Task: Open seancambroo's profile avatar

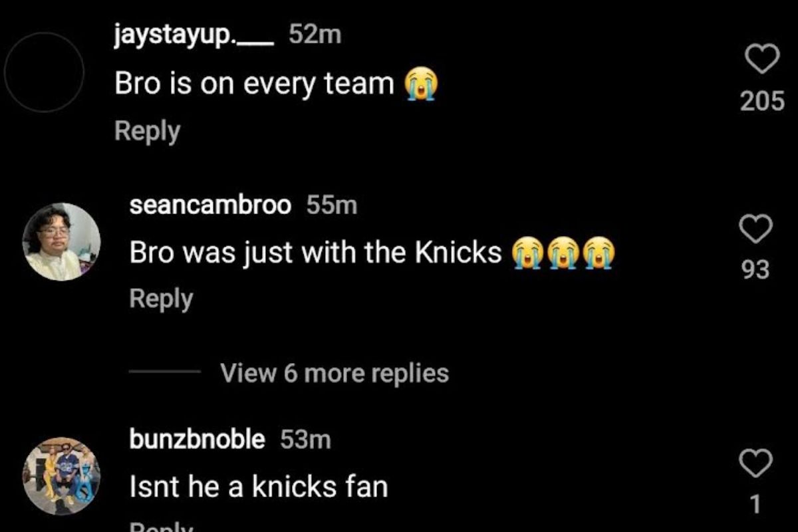Action: 61,241
